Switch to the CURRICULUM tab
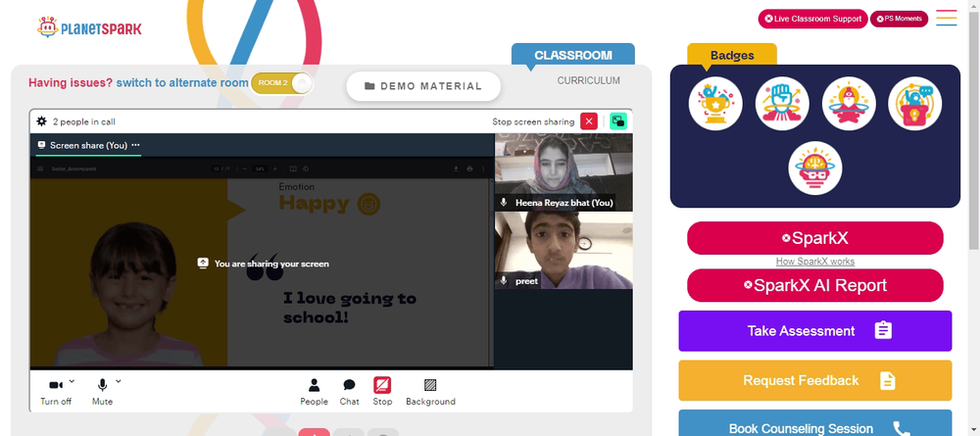This screenshot has width=980, height=436. [589, 80]
